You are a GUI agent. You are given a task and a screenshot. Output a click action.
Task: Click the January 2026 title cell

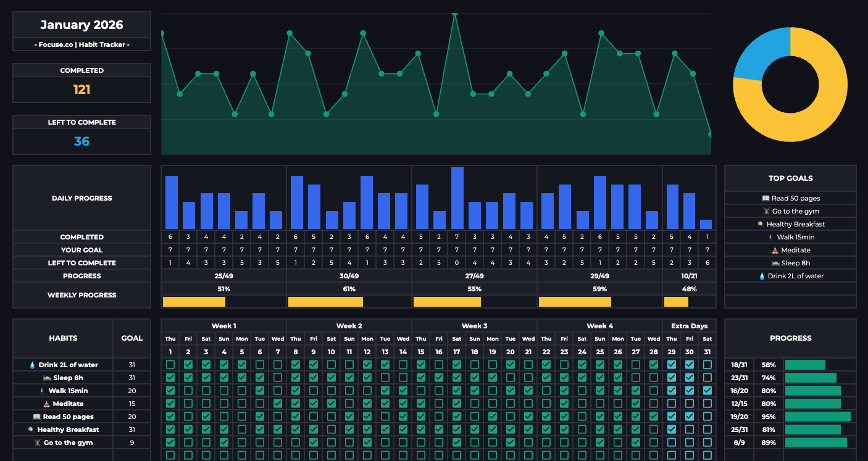(81, 25)
